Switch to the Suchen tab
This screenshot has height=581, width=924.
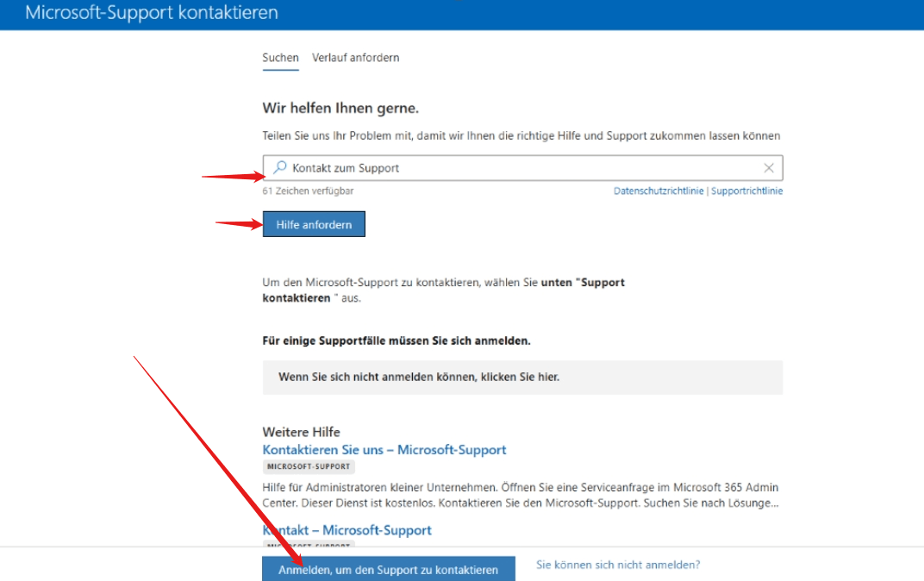tap(280, 58)
